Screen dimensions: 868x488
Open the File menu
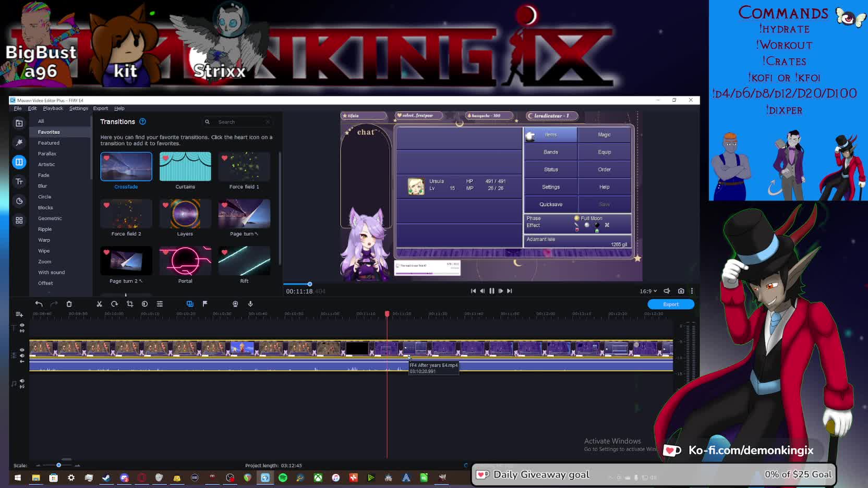tap(18, 108)
